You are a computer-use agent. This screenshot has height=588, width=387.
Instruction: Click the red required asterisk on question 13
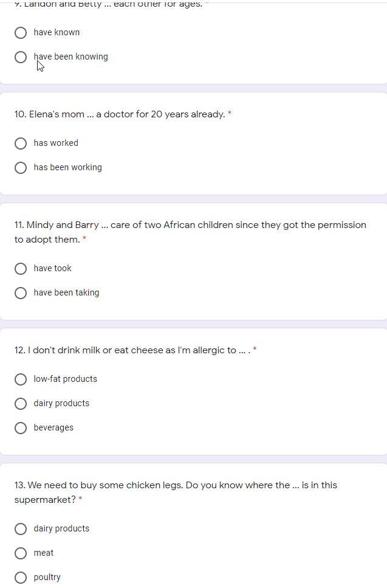tap(81, 500)
